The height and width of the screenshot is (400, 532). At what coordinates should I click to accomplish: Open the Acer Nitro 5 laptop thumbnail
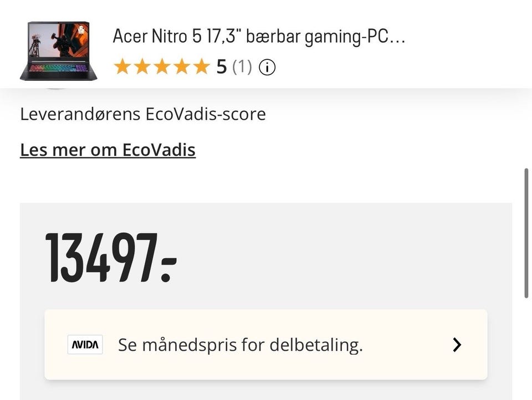point(59,51)
